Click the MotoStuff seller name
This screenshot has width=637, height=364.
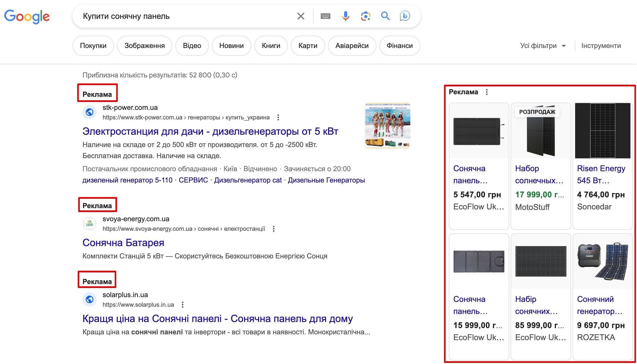point(532,207)
